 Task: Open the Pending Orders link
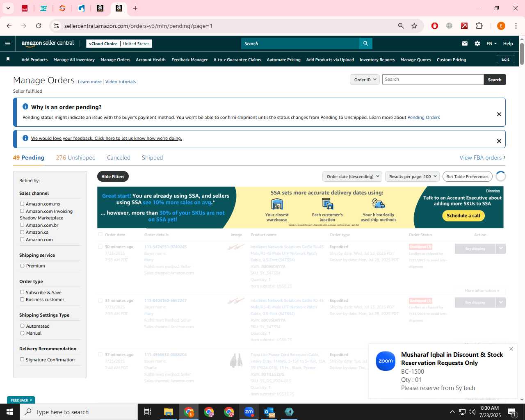[423, 117]
